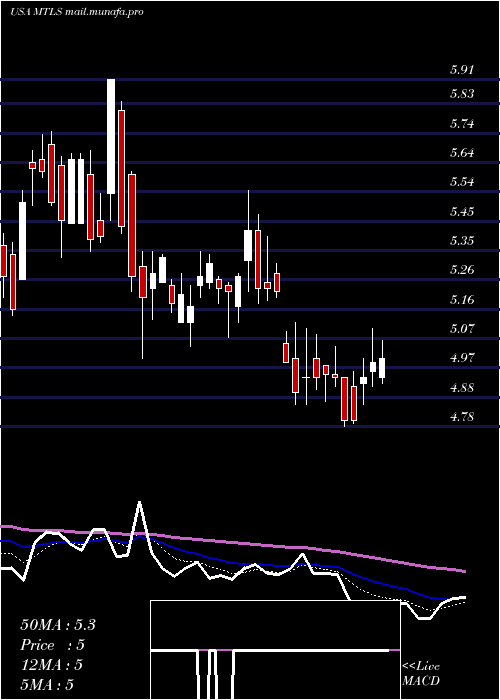Click the 4.88 price axis label
The width and height of the screenshot is (500, 700).
[x=462, y=387]
